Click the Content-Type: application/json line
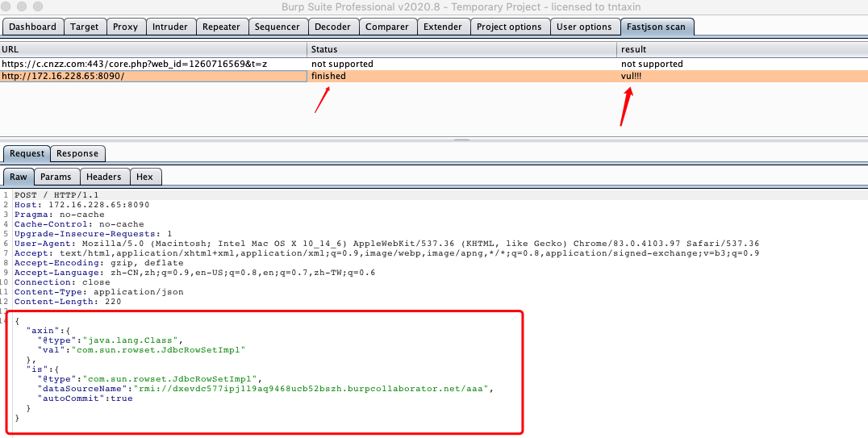The height and width of the screenshot is (438, 868). [99, 292]
